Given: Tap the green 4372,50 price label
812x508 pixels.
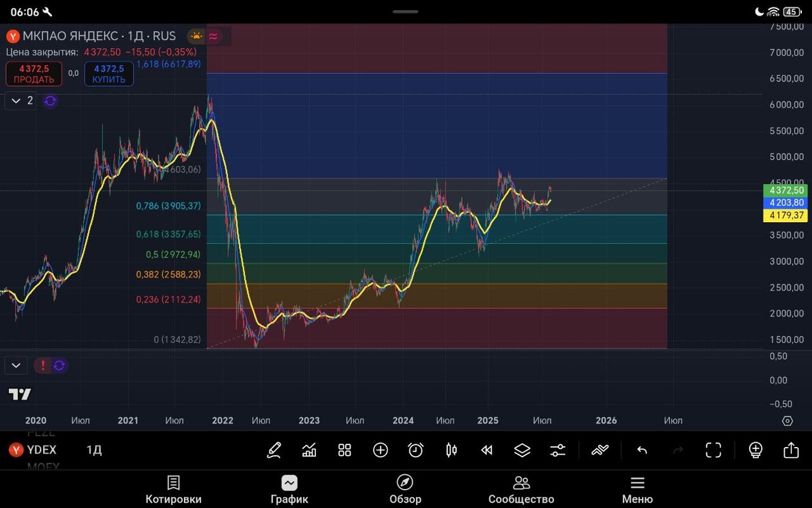Looking at the screenshot, I should point(785,191).
